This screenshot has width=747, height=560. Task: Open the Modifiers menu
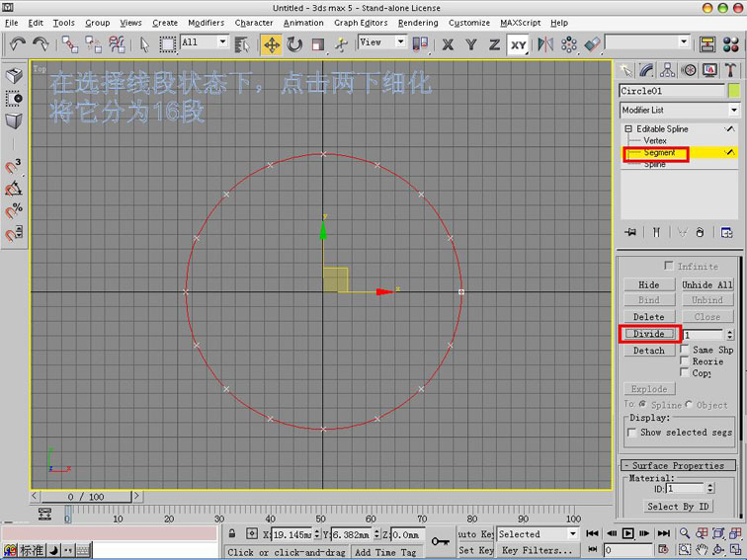click(206, 23)
